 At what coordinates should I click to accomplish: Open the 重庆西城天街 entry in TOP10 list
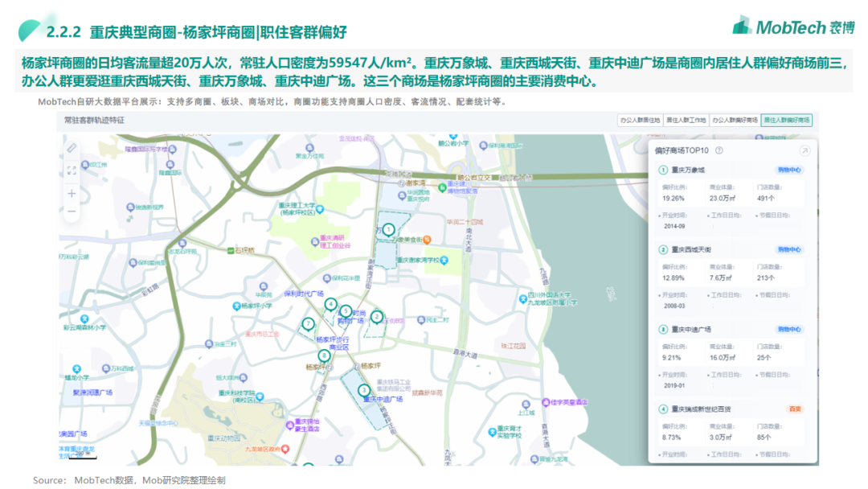tap(691, 250)
